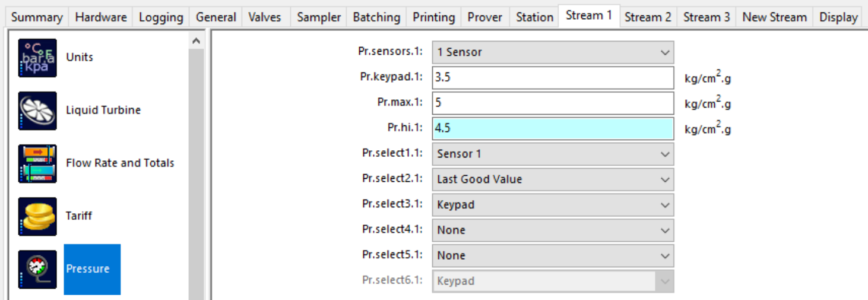This screenshot has height=300, width=868.
Task: Open the Pr.select3.1 Keypad dropdown
Action: click(x=553, y=205)
